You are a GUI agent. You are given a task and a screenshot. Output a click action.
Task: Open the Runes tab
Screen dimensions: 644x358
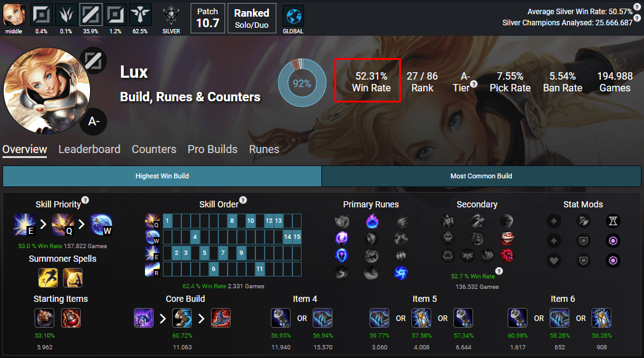pos(264,149)
